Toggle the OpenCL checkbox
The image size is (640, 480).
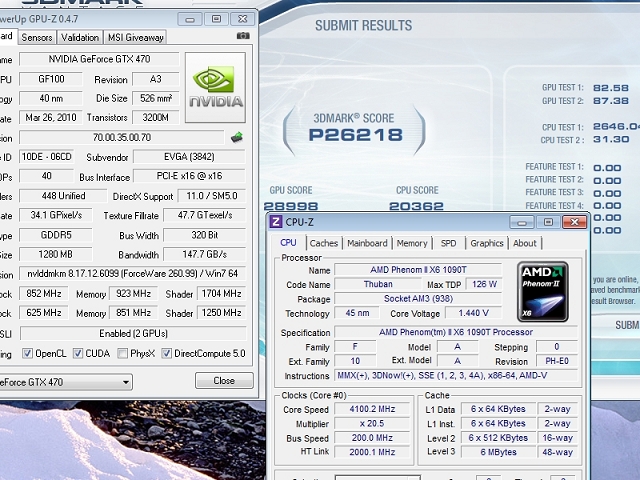click(27, 353)
